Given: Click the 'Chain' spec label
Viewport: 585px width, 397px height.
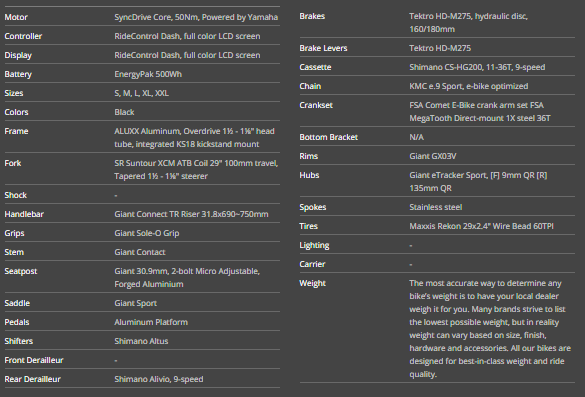Looking at the screenshot, I should [310, 86].
